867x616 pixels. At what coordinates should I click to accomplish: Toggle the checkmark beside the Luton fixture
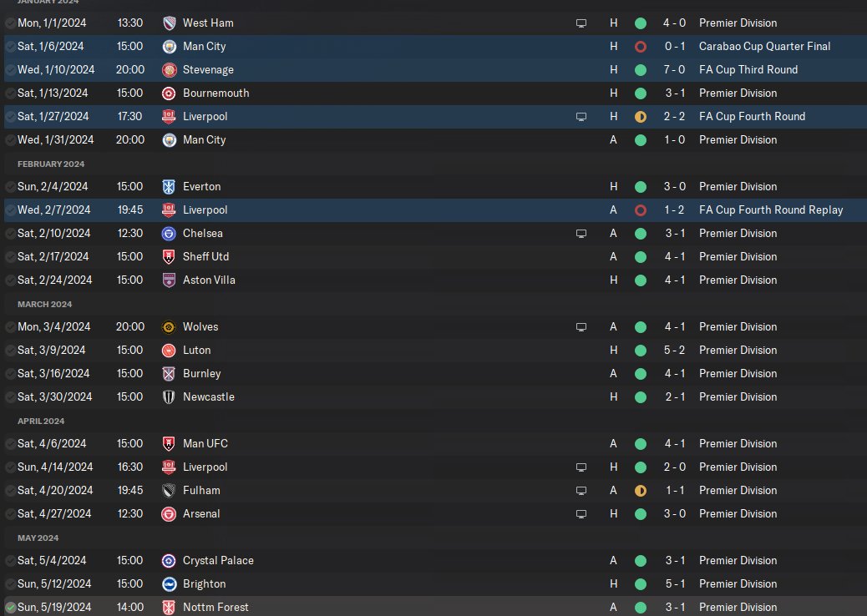[10, 351]
